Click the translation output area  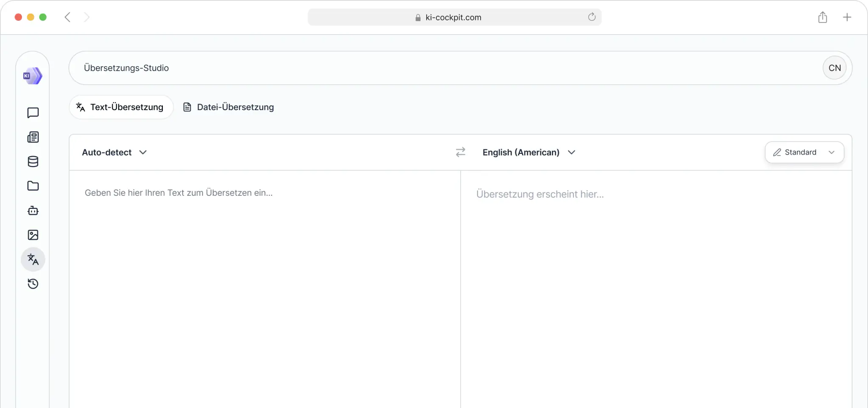[x=656, y=289]
